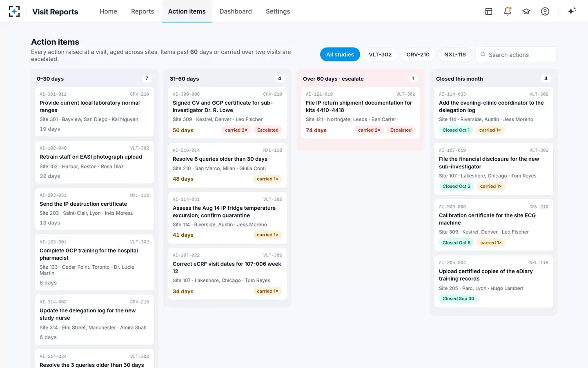
Task: Go to the Home tab
Action: pos(108,11)
